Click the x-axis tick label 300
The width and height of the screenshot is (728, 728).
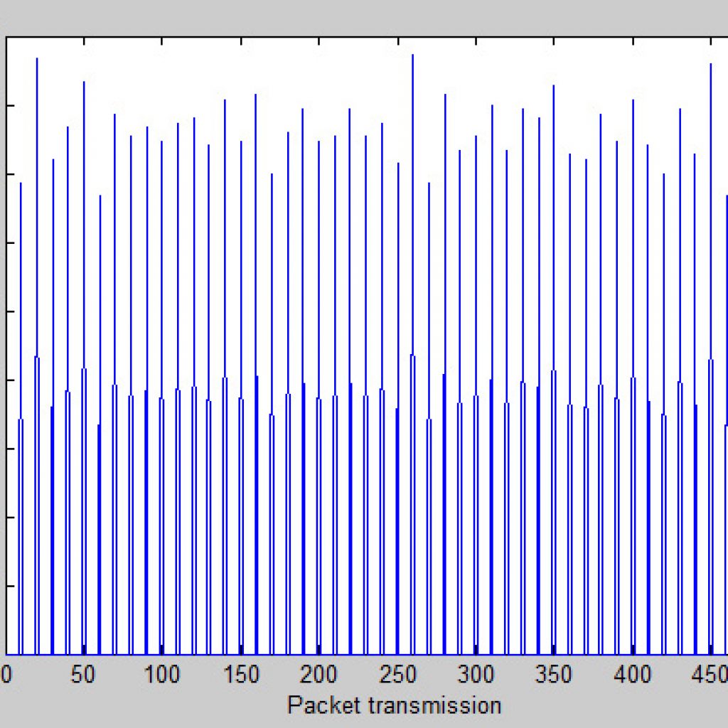(x=476, y=675)
